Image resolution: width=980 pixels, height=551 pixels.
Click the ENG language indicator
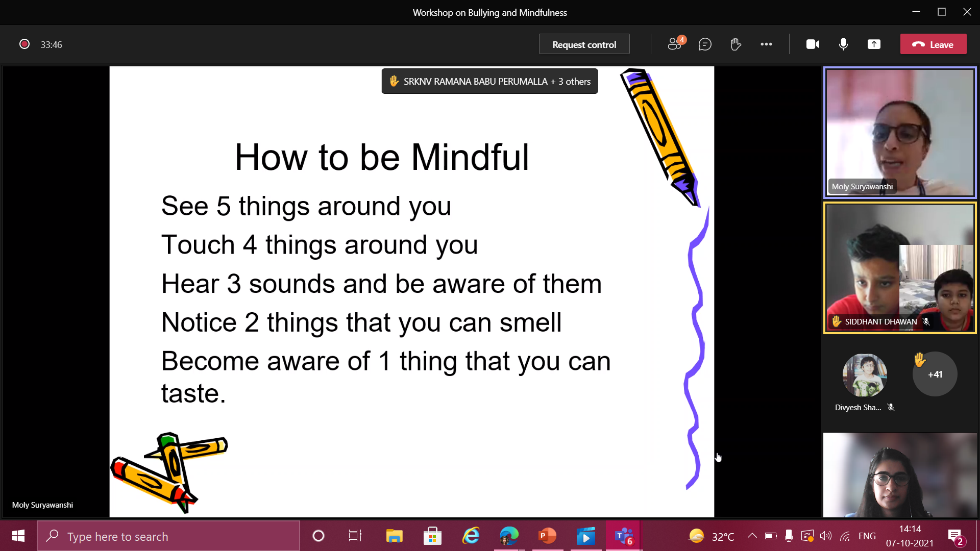[867, 536]
